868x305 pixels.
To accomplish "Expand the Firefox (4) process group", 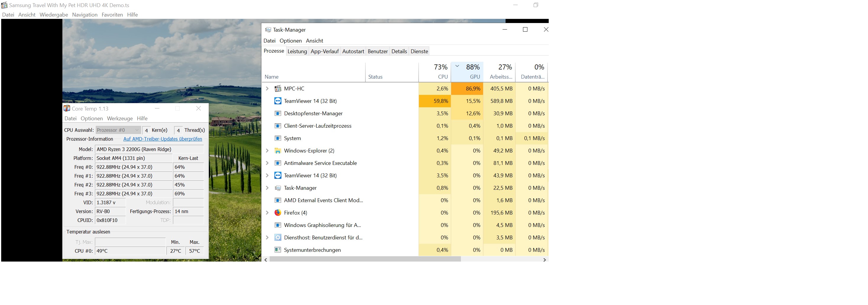I will [x=267, y=213].
